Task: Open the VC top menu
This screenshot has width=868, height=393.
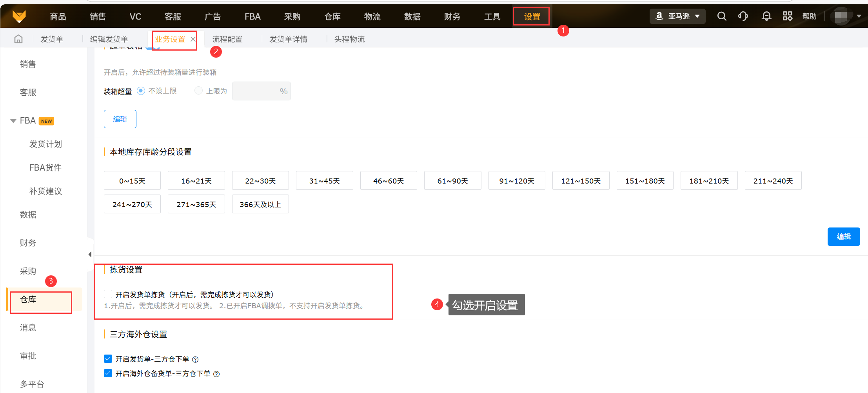Action: click(x=135, y=16)
